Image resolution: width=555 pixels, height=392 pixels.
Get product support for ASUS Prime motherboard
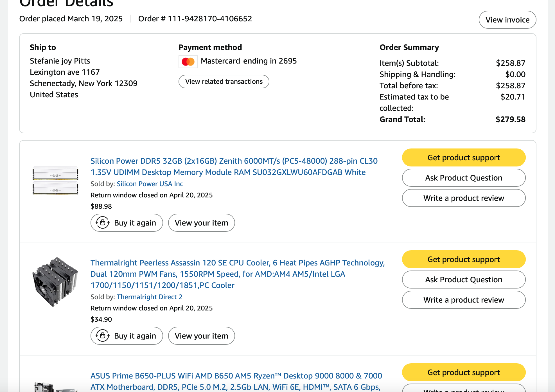pos(464,372)
